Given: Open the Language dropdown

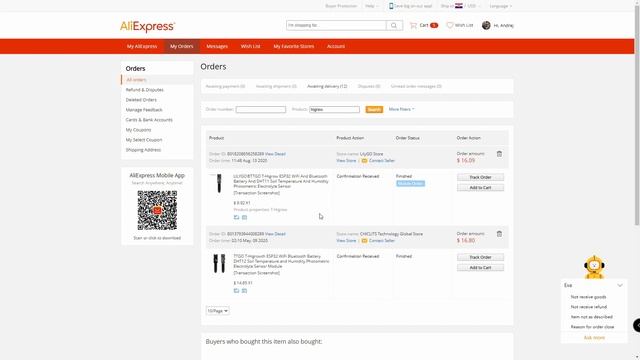Looking at the screenshot, I should (500, 6).
